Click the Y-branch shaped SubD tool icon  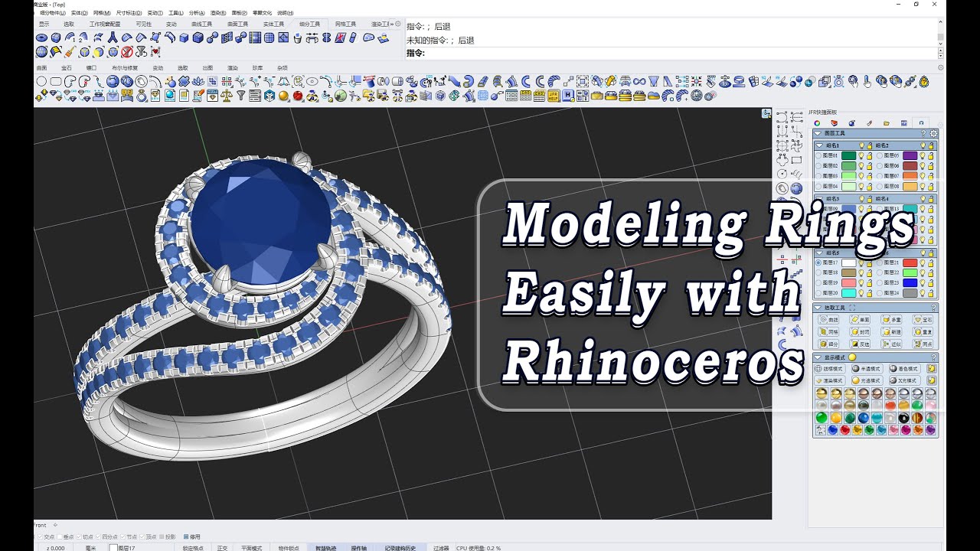point(113,37)
